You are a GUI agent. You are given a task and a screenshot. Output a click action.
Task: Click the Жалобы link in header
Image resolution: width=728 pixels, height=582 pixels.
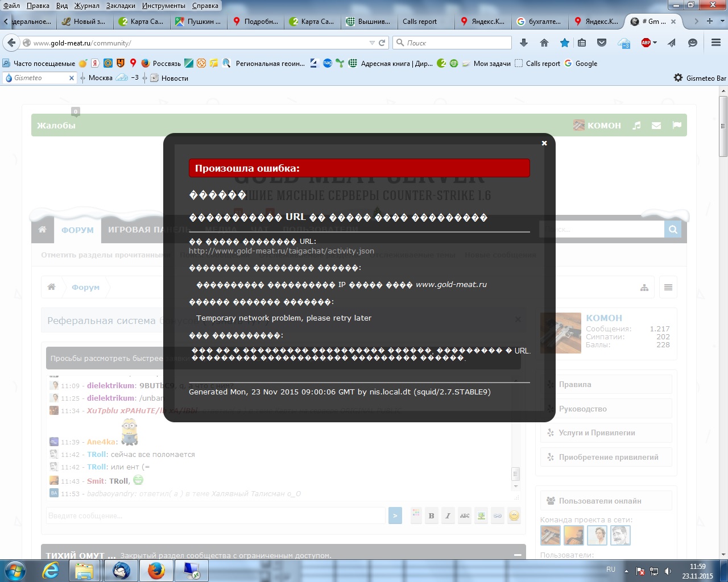56,126
